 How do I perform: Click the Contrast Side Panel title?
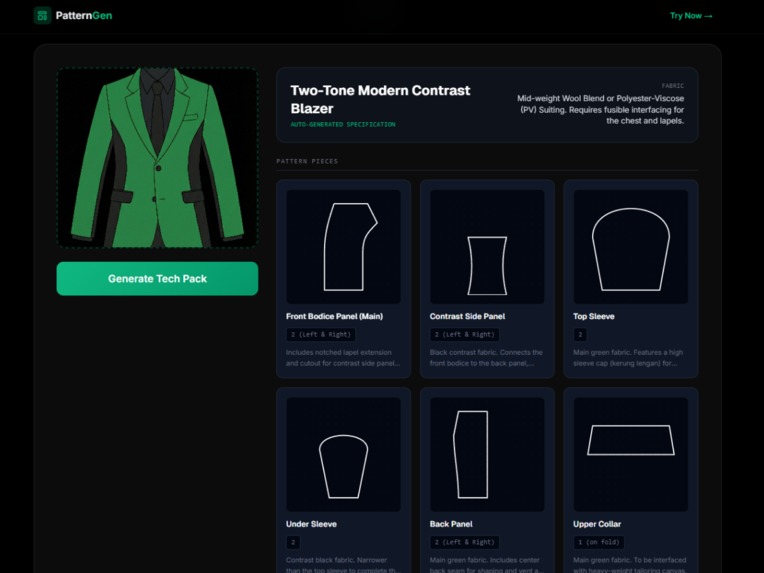[467, 316]
